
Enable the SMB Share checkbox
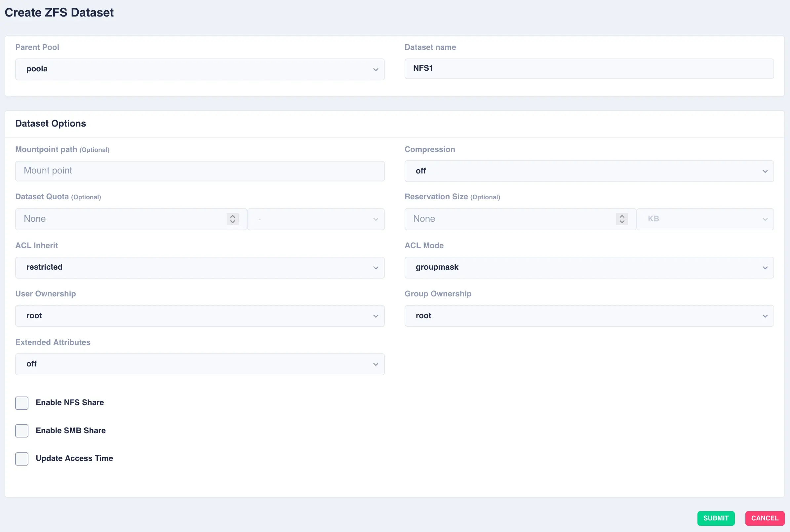pos(21,431)
